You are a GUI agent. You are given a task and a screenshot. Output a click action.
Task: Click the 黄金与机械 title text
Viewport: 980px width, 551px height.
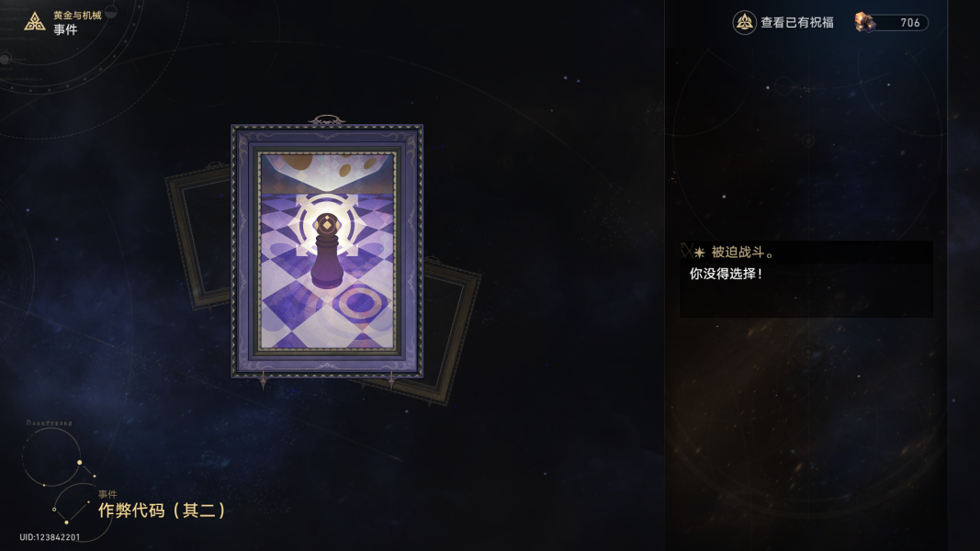(77, 15)
